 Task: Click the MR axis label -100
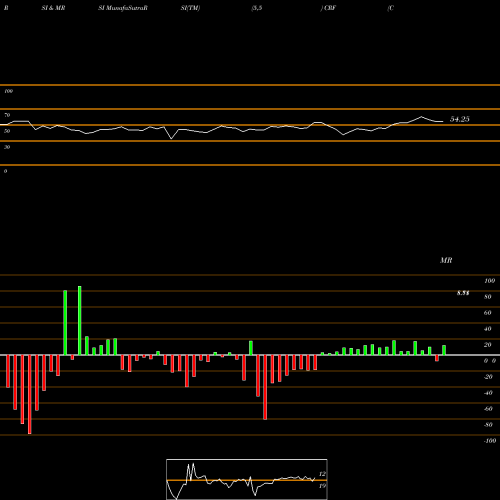[x=489, y=441]
